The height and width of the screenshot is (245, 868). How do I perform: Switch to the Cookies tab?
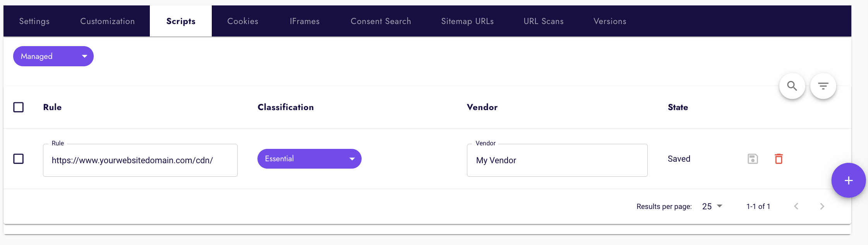pos(243,21)
